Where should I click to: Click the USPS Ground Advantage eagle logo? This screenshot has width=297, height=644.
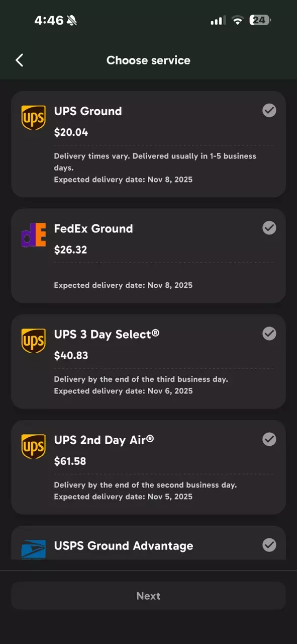click(33, 549)
